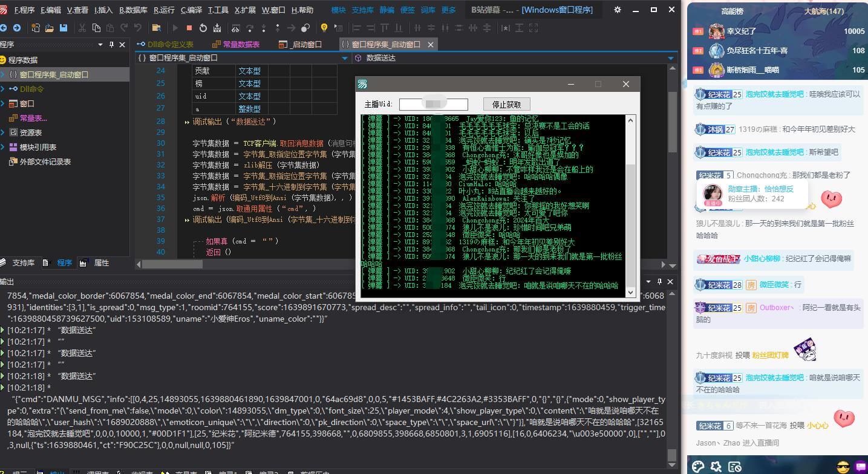
Task: Click the red Stop run icon
Action: [x=189, y=28]
